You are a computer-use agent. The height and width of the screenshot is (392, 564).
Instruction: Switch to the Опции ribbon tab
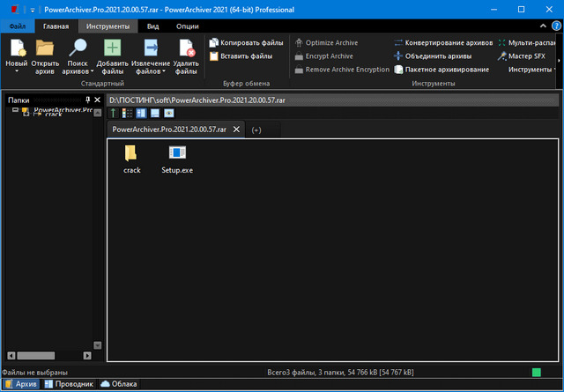(x=187, y=26)
